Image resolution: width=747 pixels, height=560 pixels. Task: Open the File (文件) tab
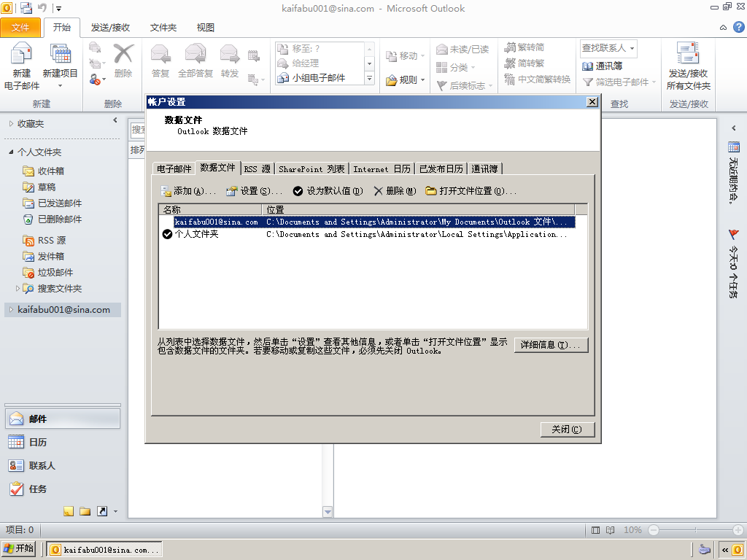[x=20, y=28]
